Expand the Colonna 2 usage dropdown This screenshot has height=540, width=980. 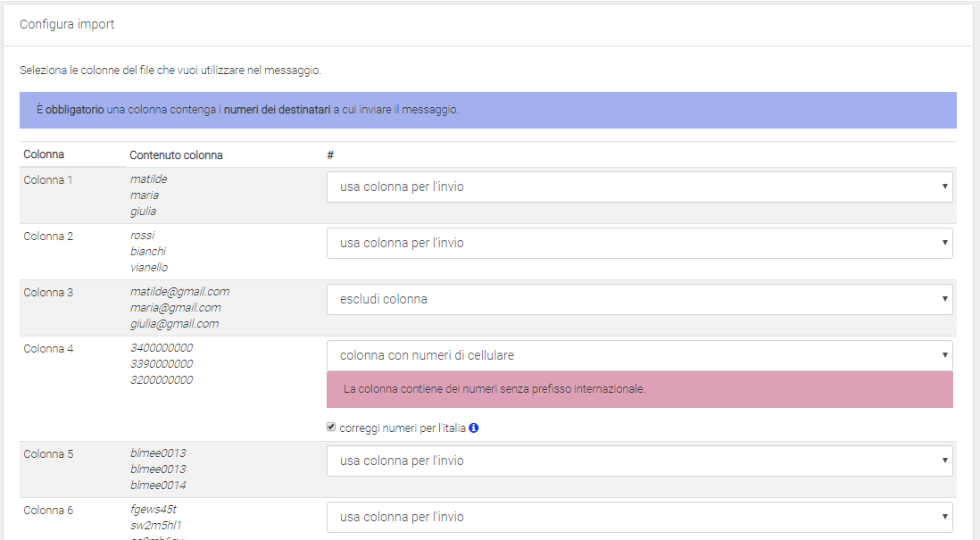pos(639,243)
